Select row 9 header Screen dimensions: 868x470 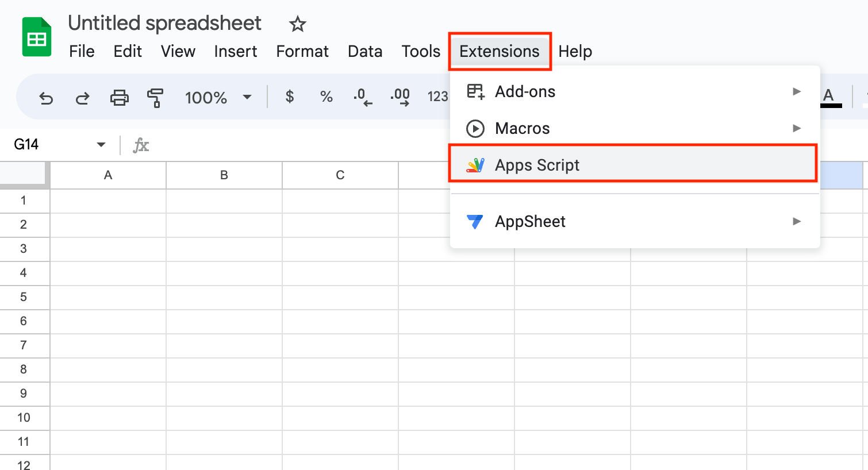tap(25, 394)
